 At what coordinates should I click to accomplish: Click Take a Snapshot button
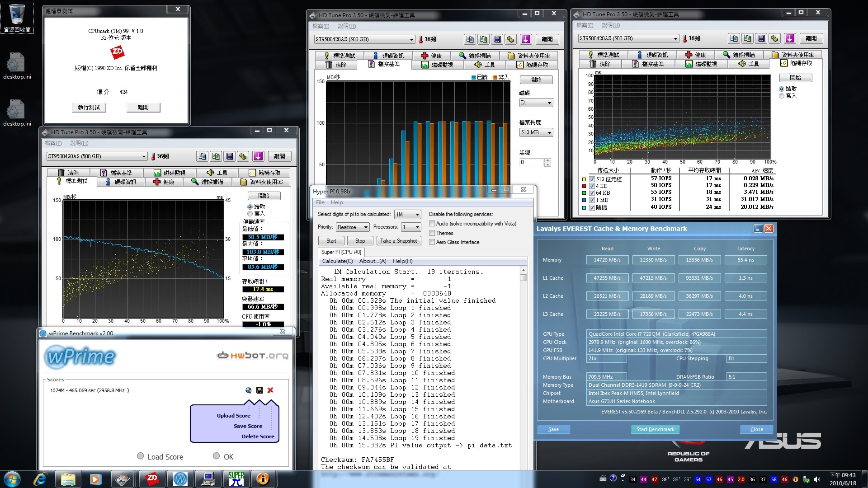click(x=399, y=241)
